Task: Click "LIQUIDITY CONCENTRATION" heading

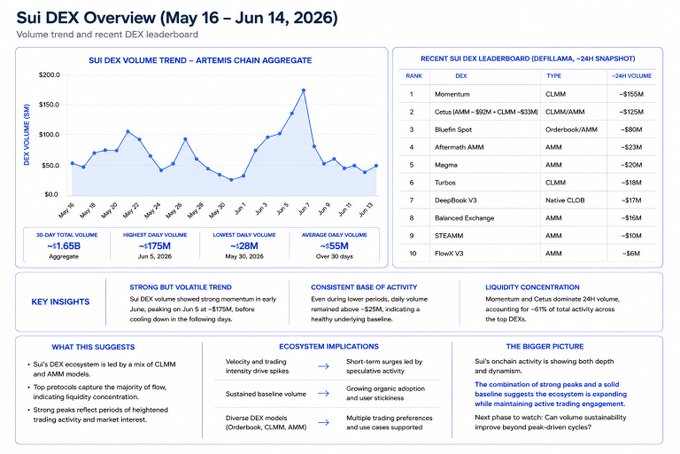Action: [x=532, y=287]
